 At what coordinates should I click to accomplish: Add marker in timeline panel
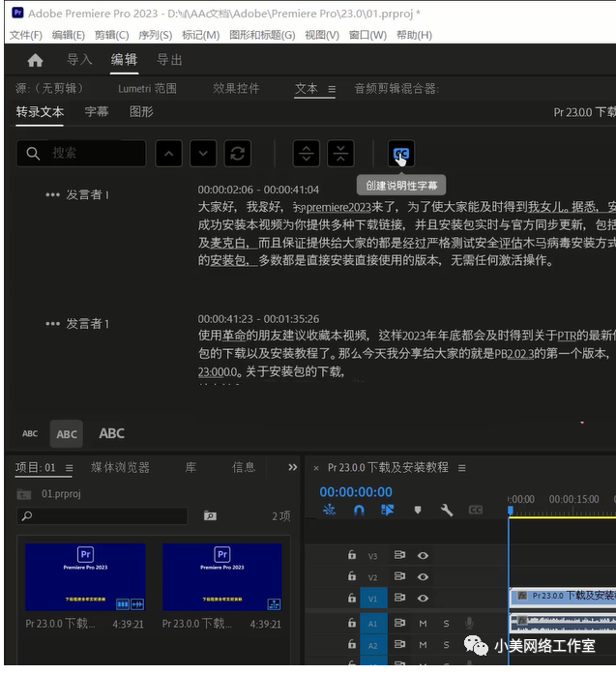pos(418,510)
